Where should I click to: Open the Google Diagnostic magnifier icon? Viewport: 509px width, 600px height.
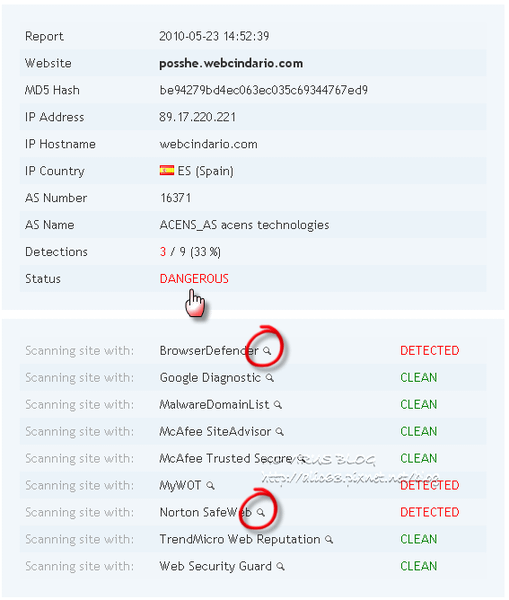[270, 378]
